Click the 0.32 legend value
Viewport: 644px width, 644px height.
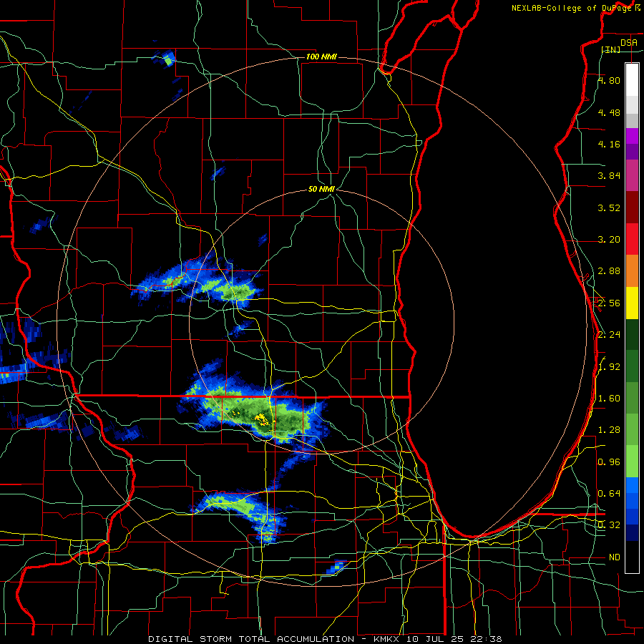[609, 525]
